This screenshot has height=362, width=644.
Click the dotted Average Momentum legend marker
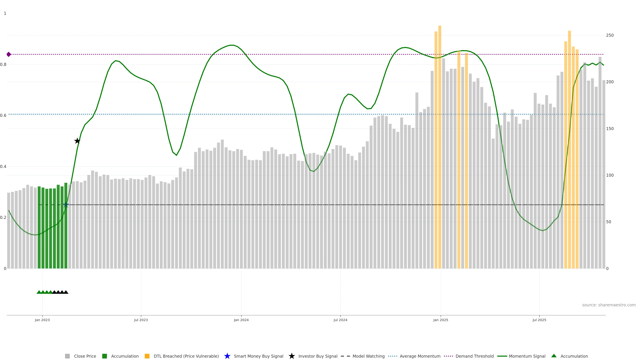(392, 356)
